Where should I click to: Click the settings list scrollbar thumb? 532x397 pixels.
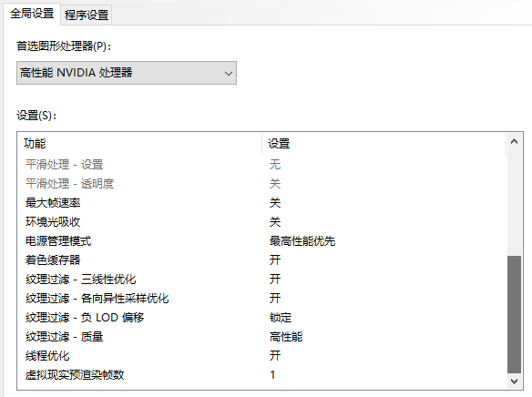coord(514,314)
